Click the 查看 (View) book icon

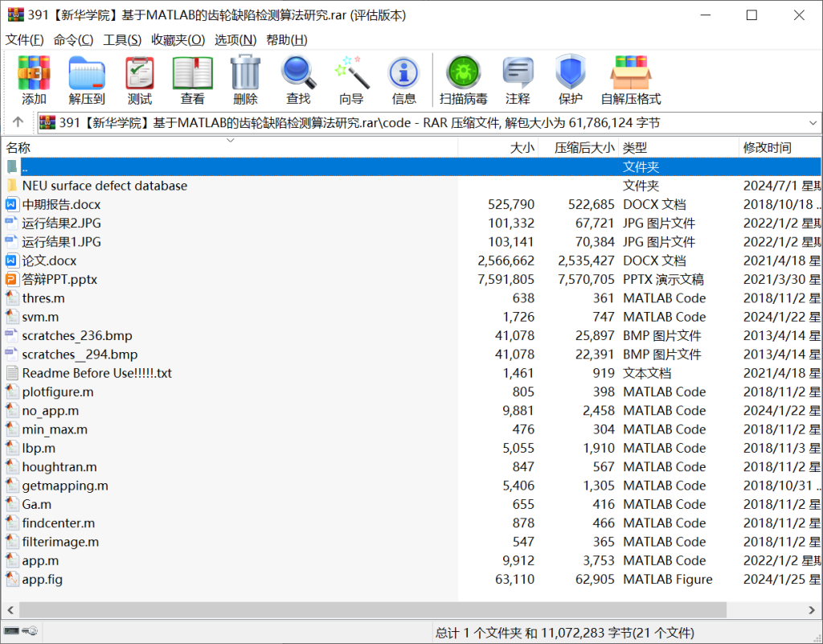pos(193,73)
